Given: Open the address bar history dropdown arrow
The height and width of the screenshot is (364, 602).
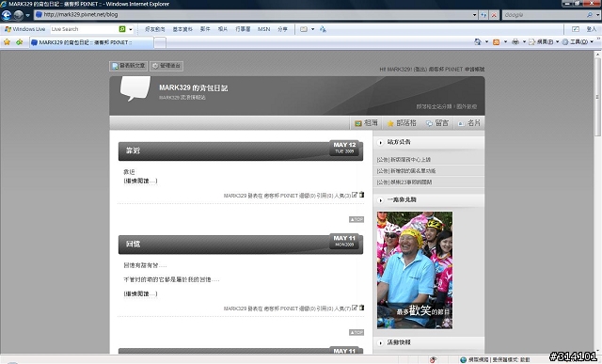Looking at the screenshot, I should [474, 15].
